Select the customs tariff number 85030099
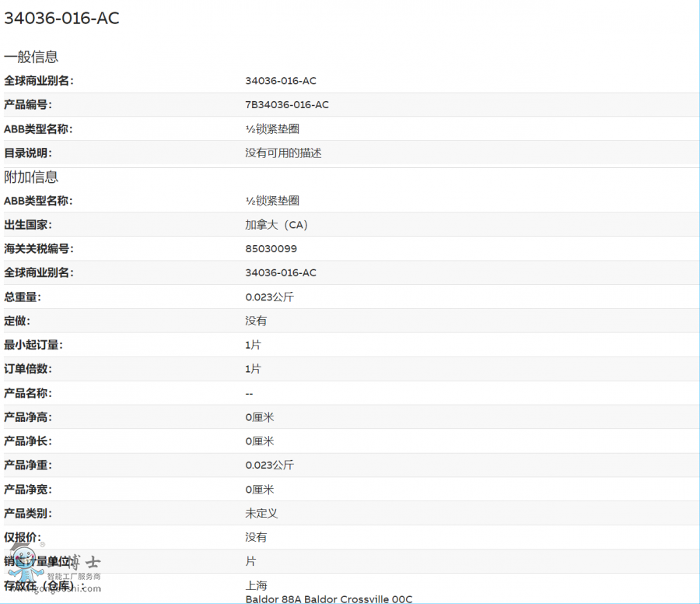This screenshot has width=700, height=604. click(x=271, y=249)
